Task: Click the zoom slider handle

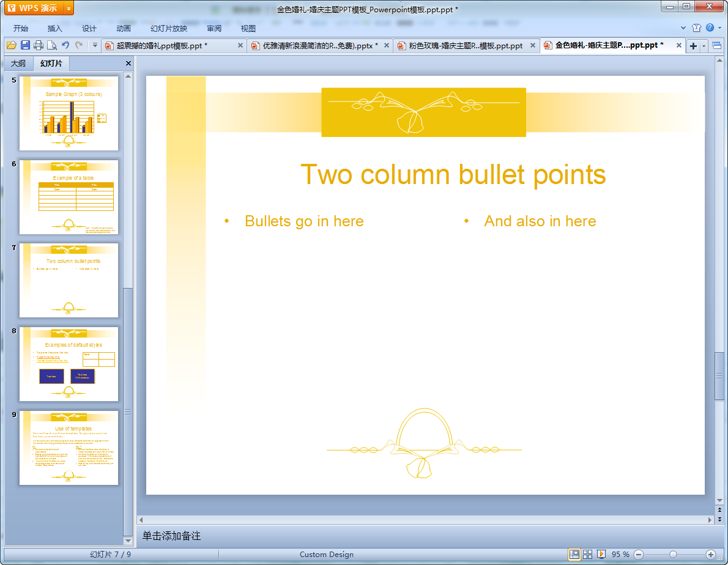Action: pyautogui.click(x=673, y=554)
